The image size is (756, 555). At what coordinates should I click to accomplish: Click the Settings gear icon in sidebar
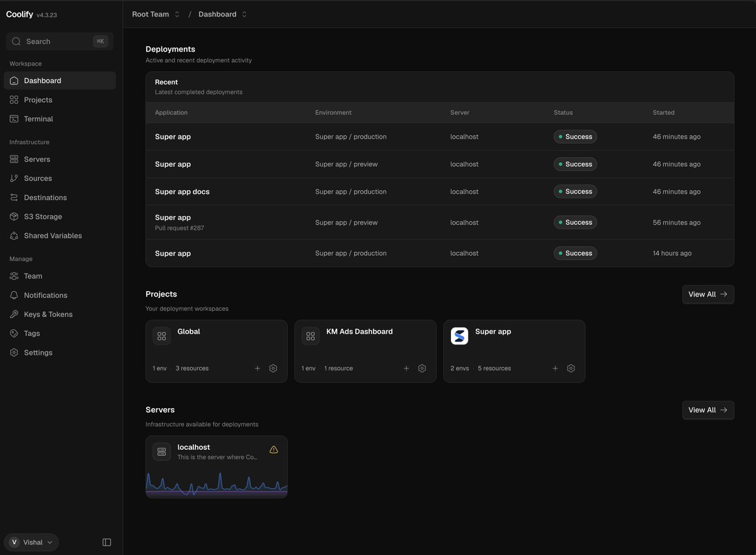[14, 352]
